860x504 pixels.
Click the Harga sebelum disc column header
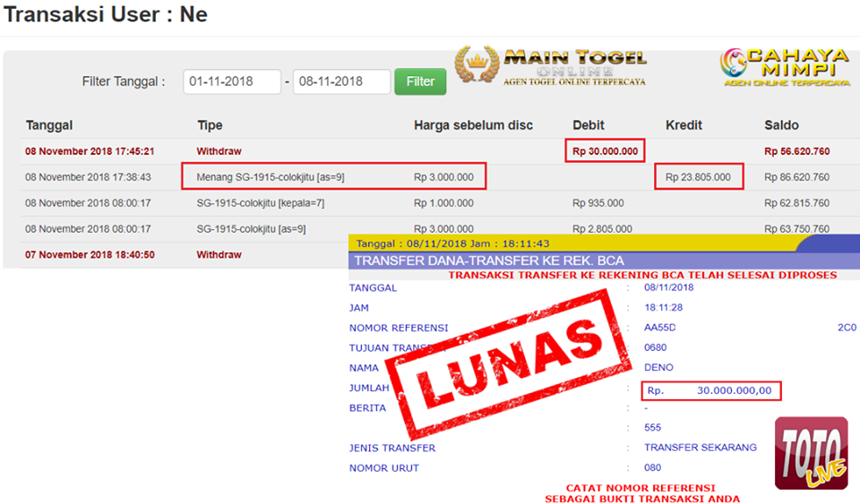(473, 125)
